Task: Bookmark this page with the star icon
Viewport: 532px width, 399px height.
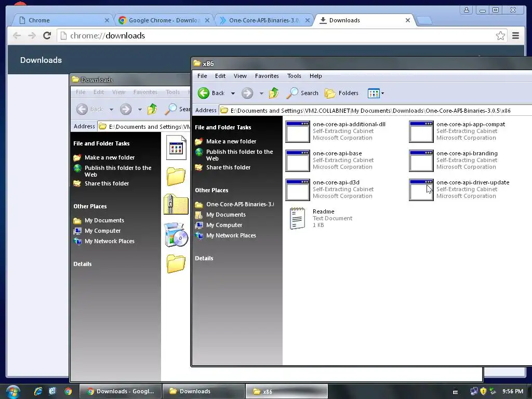Action: pos(500,36)
